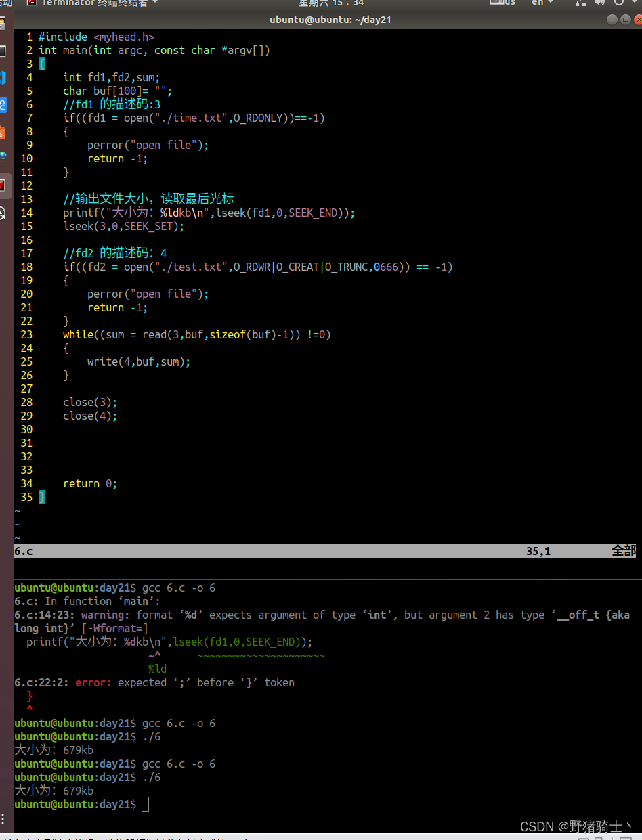Viewport: 642px width, 840px height.
Task: Open the session power menu at top right
Action: [x=623, y=4]
